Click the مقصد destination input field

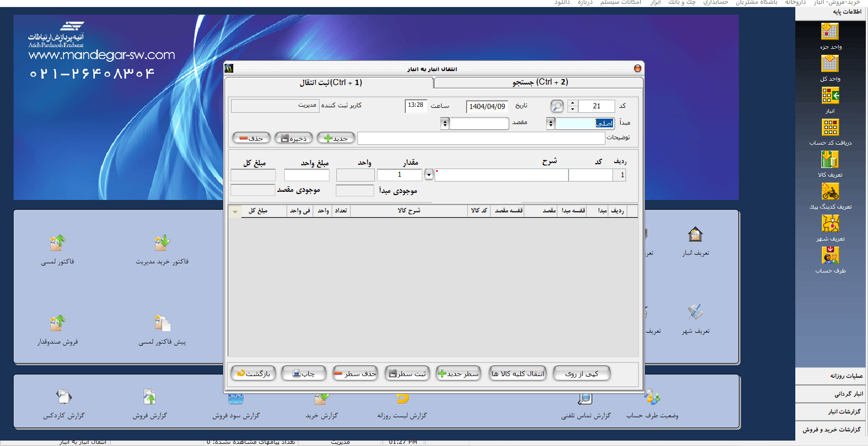pos(479,124)
